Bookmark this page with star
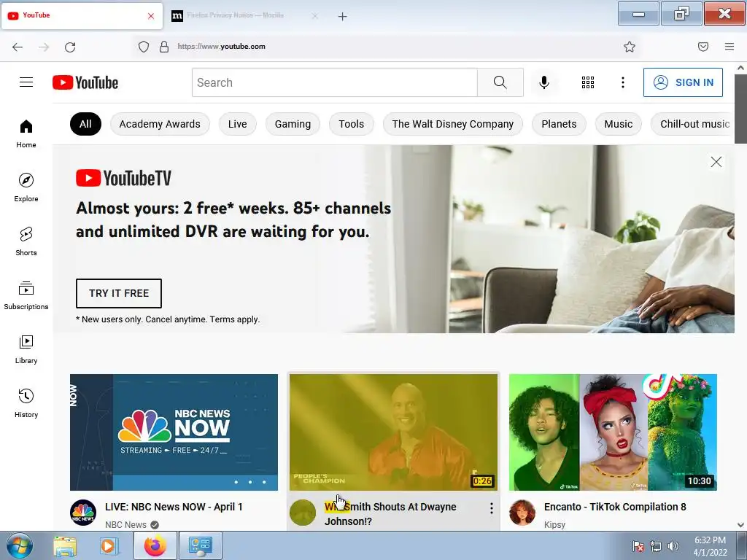This screenshot has height=560, width=747. 630,47
